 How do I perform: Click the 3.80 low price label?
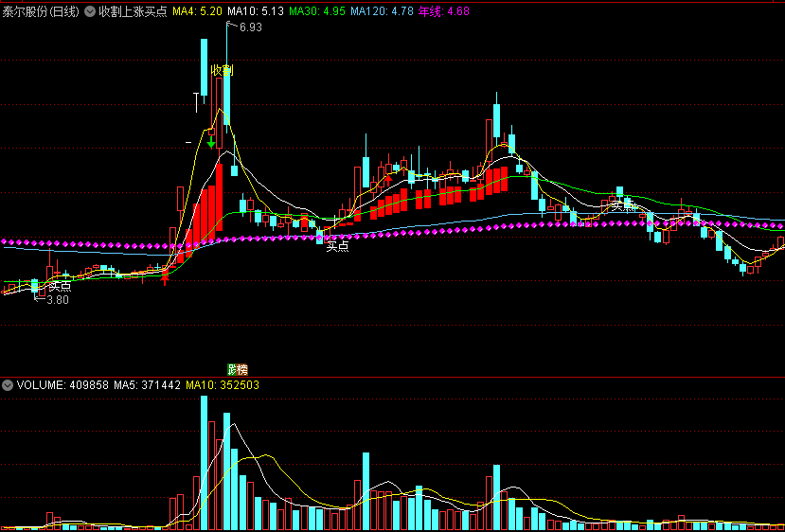pyautogui.click(x=58, y=300)
